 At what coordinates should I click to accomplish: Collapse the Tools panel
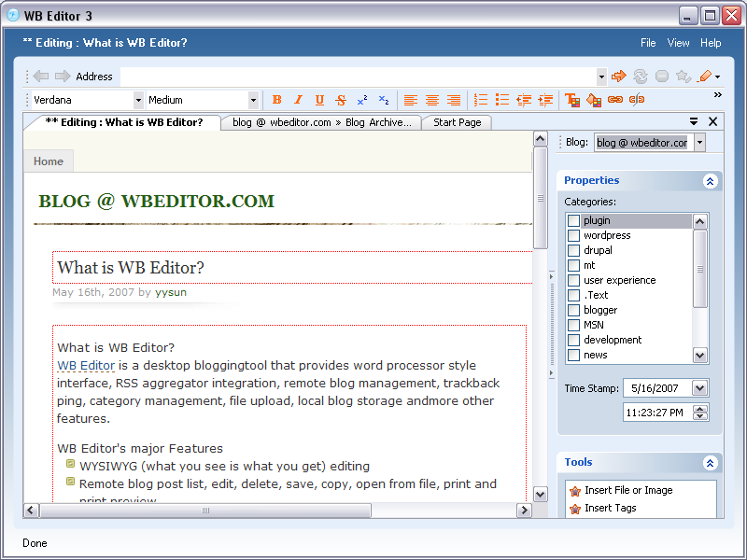click(710, 463)
